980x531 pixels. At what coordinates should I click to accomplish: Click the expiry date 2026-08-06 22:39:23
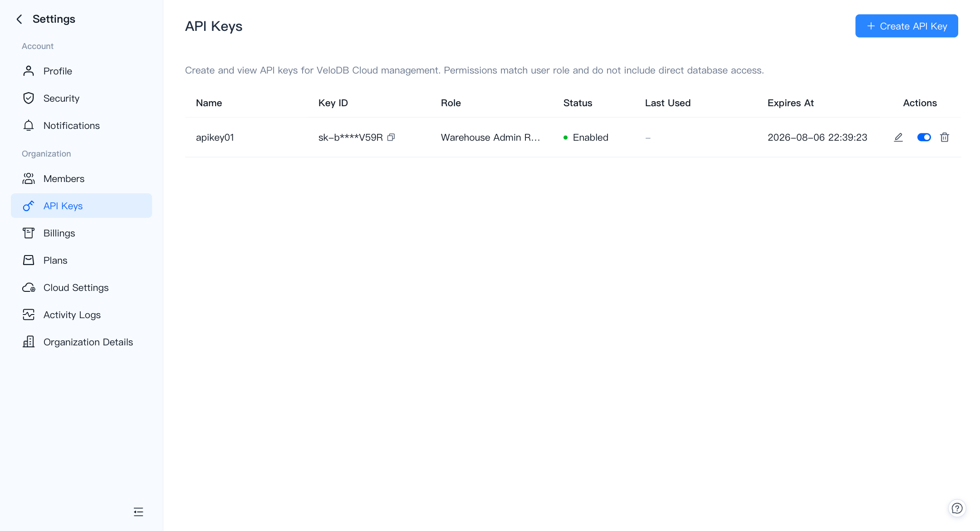(818, 138)
